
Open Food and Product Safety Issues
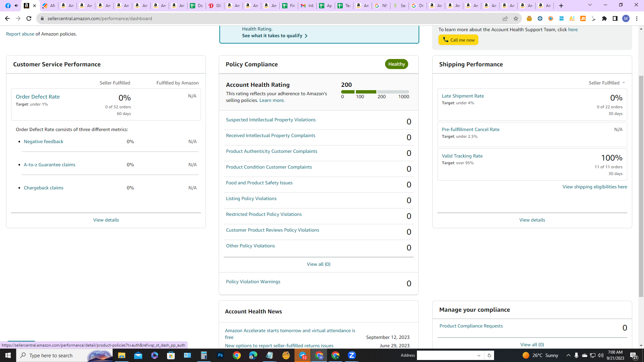259,183
